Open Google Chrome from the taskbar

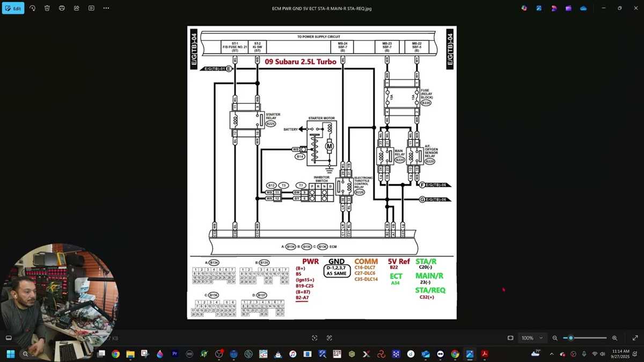click(x=115, y=354)
